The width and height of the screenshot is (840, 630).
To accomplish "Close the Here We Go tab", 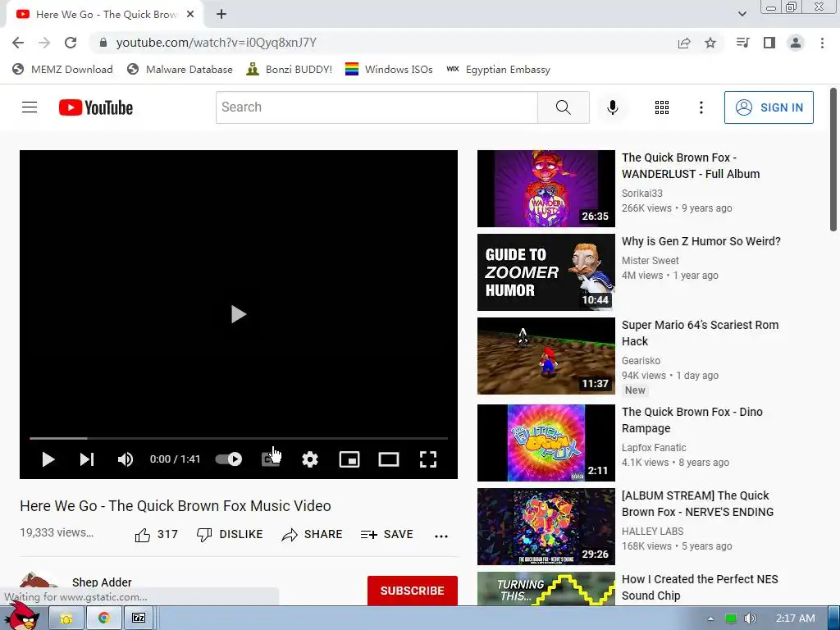I will pyautogui.click(x=190, y=15).
